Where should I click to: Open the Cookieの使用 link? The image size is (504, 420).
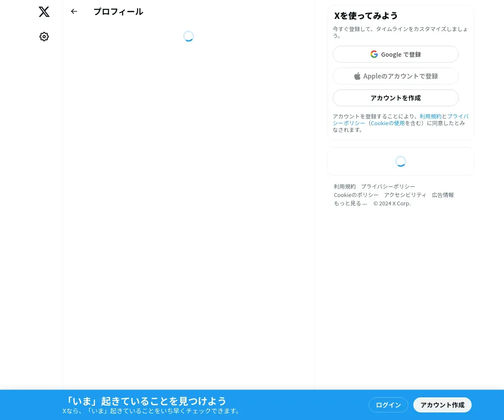(388, 123)
